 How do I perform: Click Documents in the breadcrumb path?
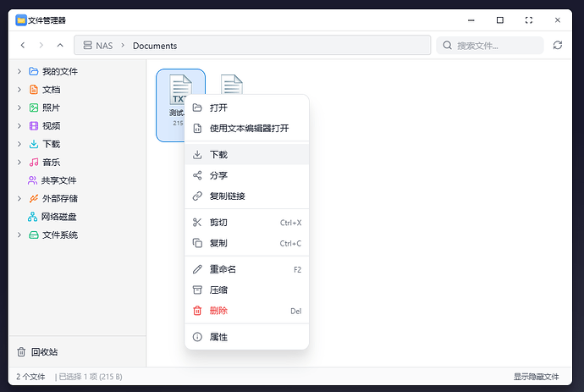pos(155,46)
